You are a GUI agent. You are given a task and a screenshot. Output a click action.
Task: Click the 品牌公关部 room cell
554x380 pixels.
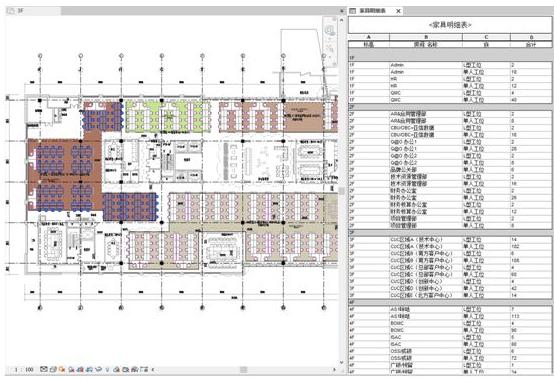426,170
